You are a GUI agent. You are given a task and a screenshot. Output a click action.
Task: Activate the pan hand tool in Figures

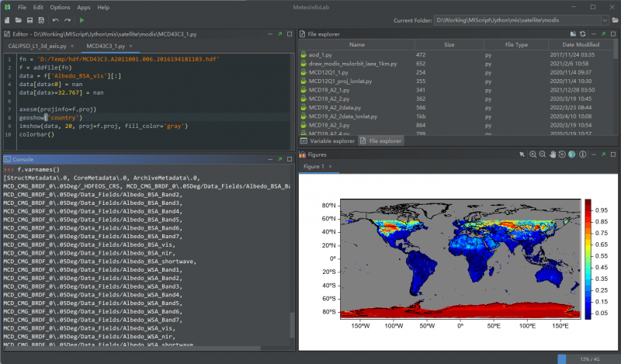pos(552,155)
